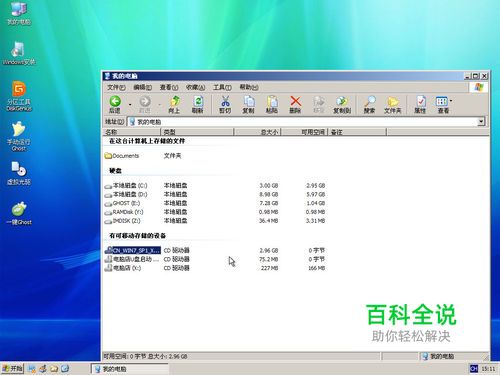Click the 手动运行 Ghost desktop icon

pyautogui.click(x=19, y=137)
